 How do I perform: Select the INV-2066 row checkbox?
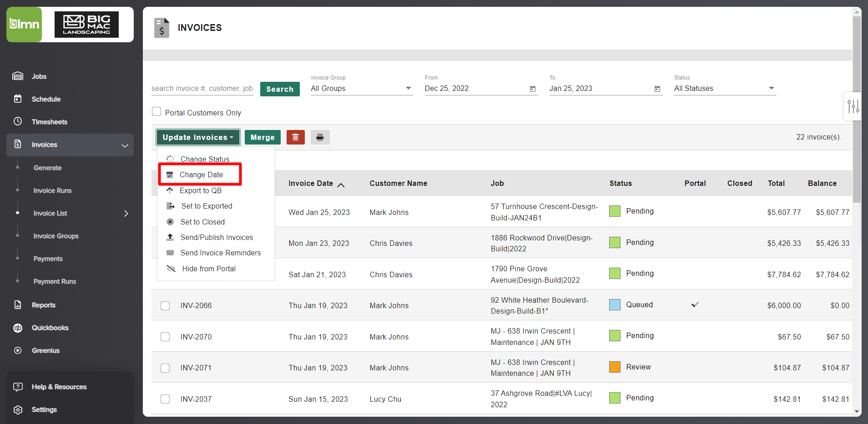(x=165, y=305)
